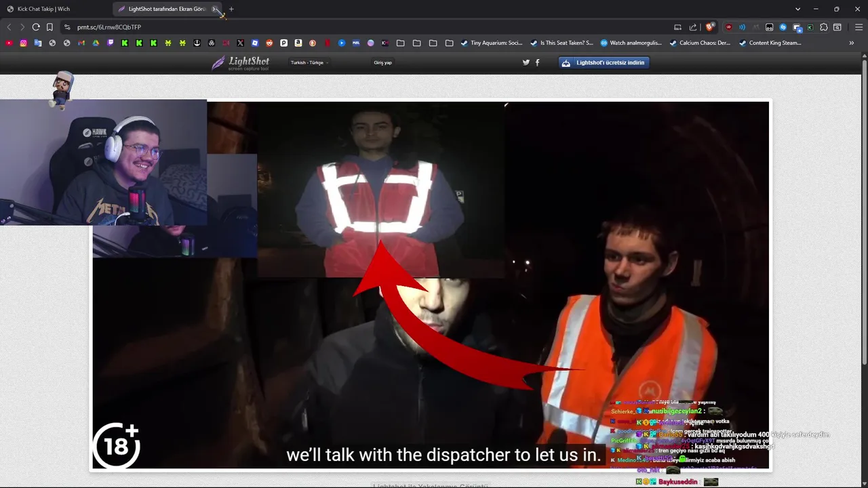Open the Roblox bookmark icon
The image size is (868, 488).
[255, 43]
